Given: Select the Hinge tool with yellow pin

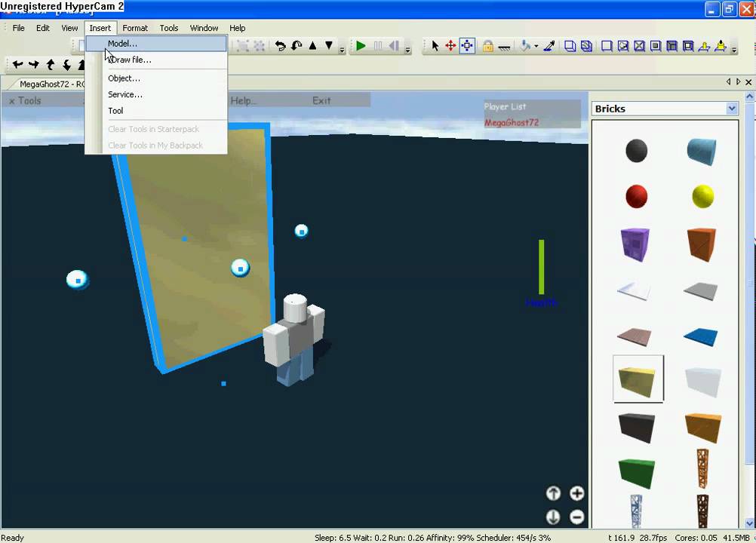Looking at the screenshot, I should point(705,46).
